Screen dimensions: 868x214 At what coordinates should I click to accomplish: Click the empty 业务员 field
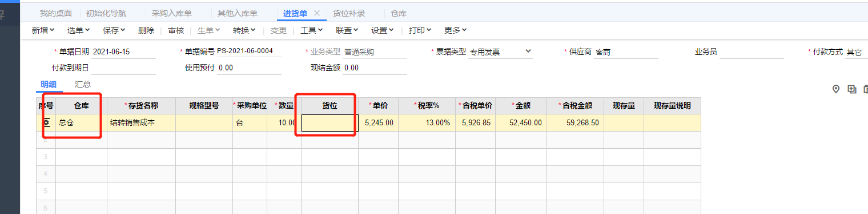[752, 52]
